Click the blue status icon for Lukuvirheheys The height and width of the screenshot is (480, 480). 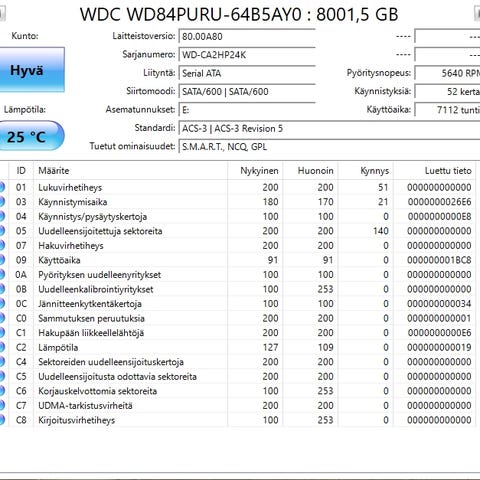(2, 187)
